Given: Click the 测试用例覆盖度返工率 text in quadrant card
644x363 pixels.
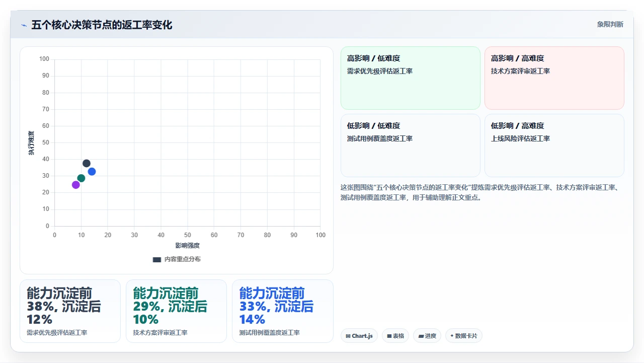Looking at the screenshot, I should (380, 138).
